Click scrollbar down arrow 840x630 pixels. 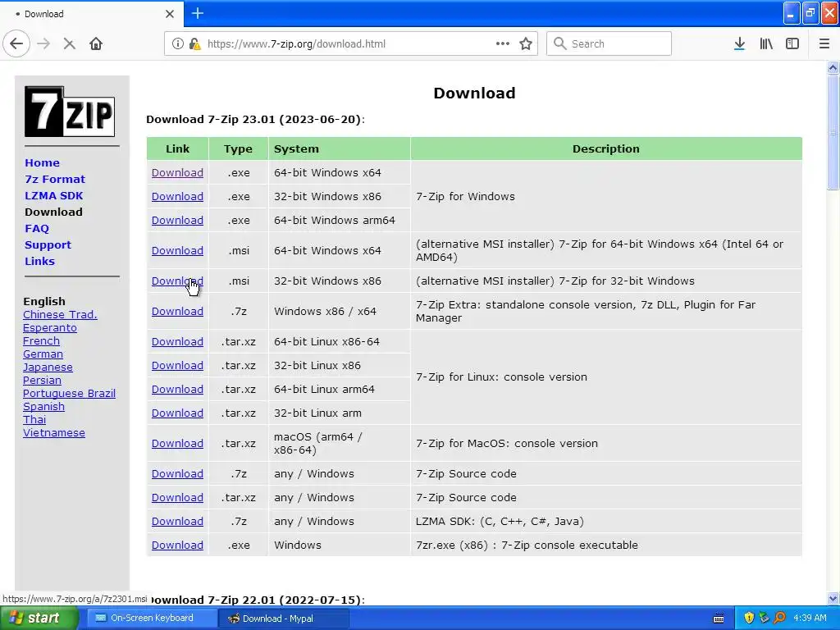pos(833,598)
